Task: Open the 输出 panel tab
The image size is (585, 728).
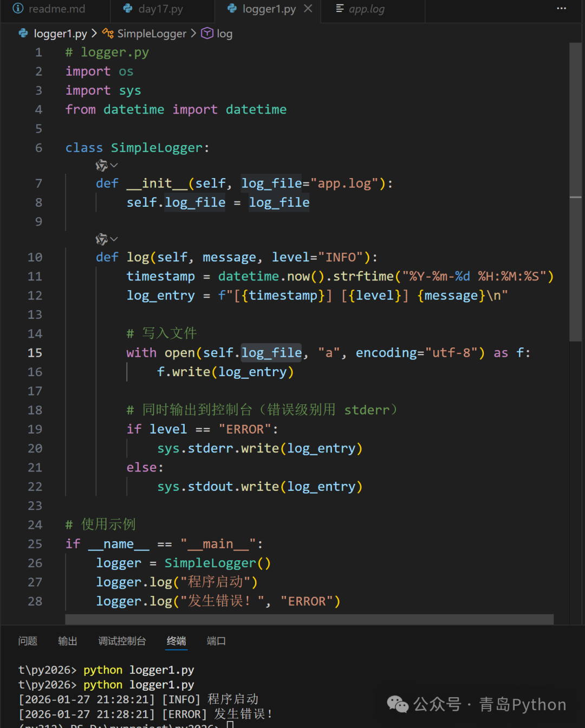Action: (67, 641)
